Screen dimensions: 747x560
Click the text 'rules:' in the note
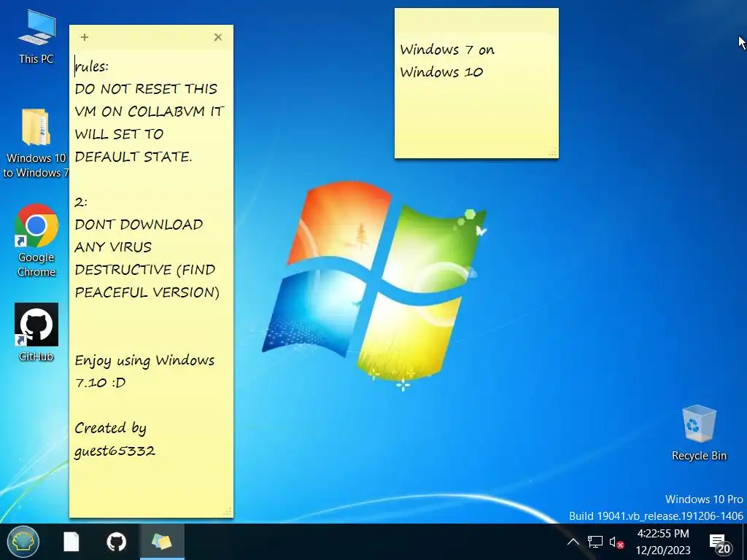pos(91,66)
